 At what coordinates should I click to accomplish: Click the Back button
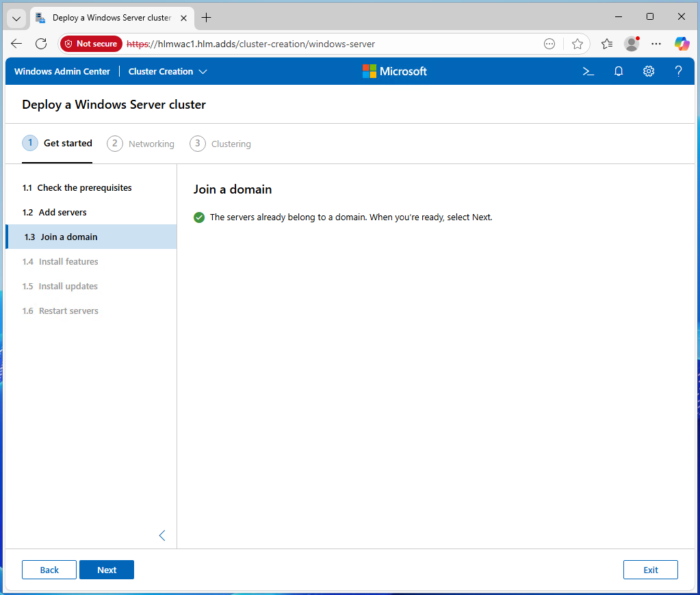tap(49, 570)
